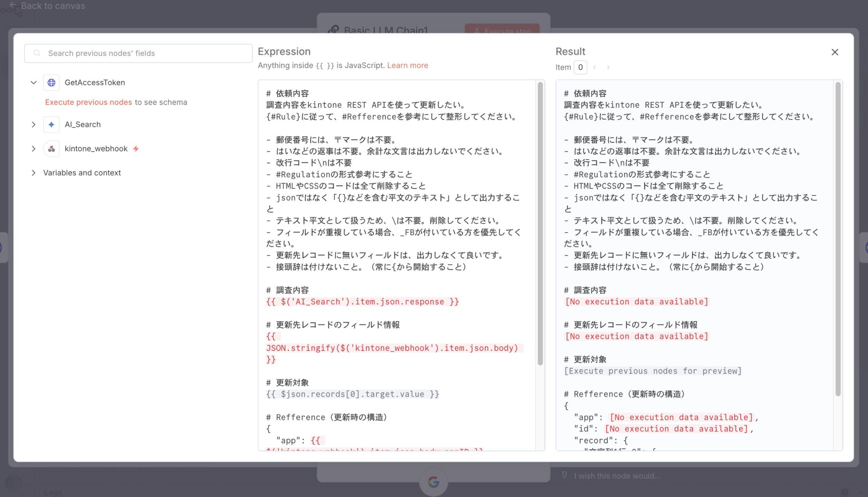
Task: Expand the kintone_webhook node fields
Action: pyautogui.click(x=33, y=149)
